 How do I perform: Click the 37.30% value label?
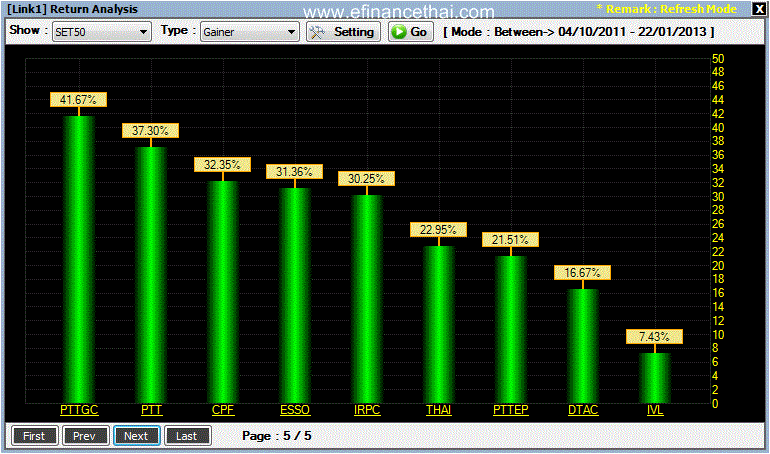tap(150, 131)
